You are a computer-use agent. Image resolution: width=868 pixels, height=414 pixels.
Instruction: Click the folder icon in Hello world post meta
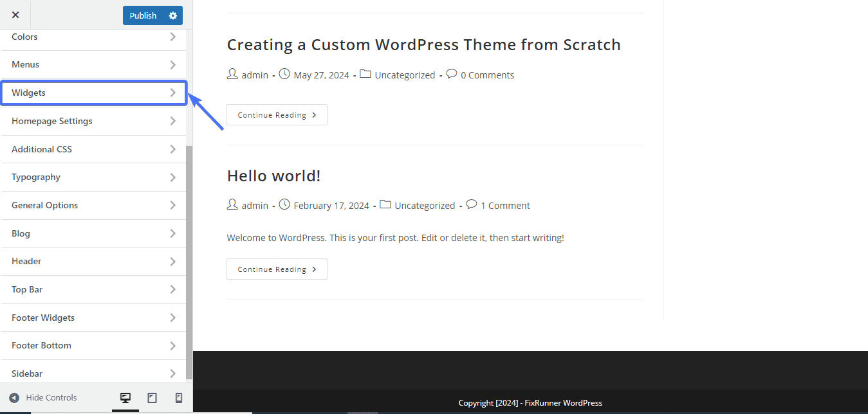point(385,205)
